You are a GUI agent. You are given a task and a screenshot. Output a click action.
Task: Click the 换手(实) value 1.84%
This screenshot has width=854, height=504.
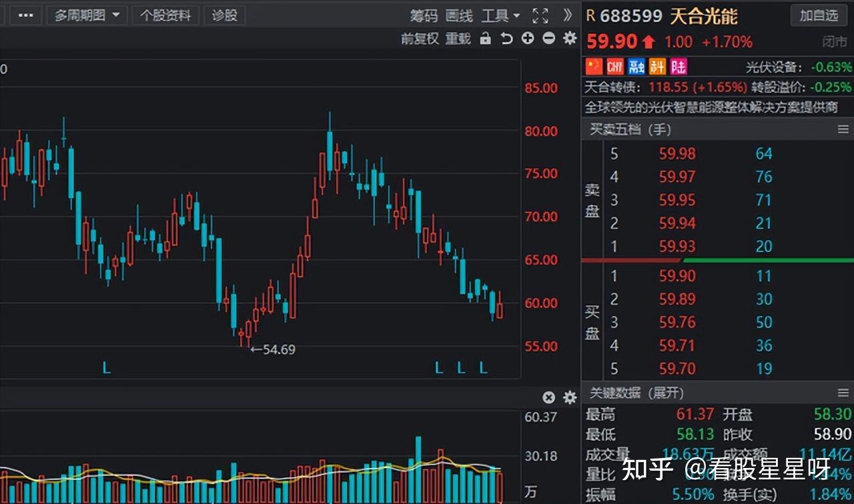(830, 495)
